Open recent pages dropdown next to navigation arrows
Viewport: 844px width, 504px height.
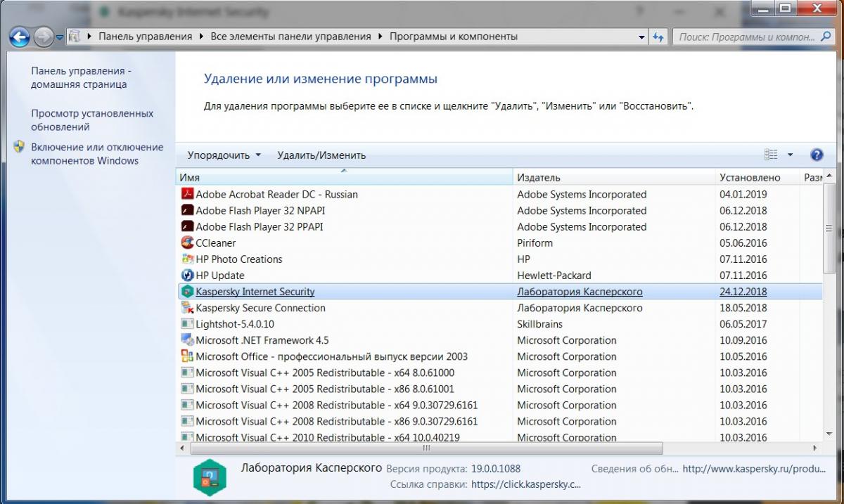tap(59, 37)
